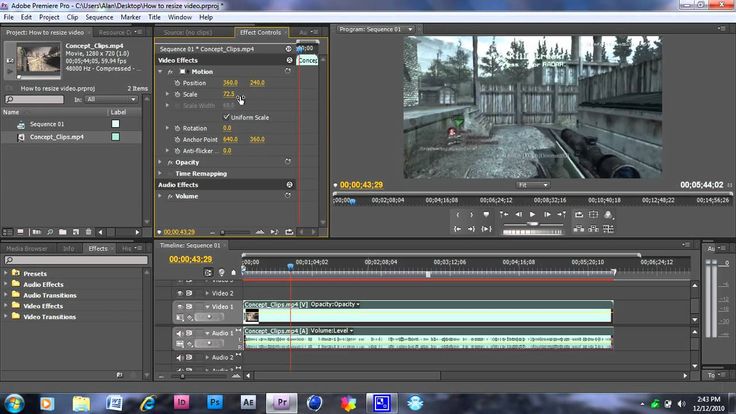Viewport: 736px width, 414px height.
Task: Open the project search In: All dropdown
Action: 112,100
